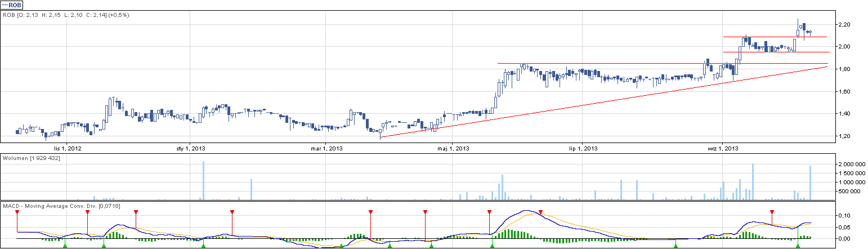
Task: Click the lip 1, 2013 date label
Action: point(583,149)
